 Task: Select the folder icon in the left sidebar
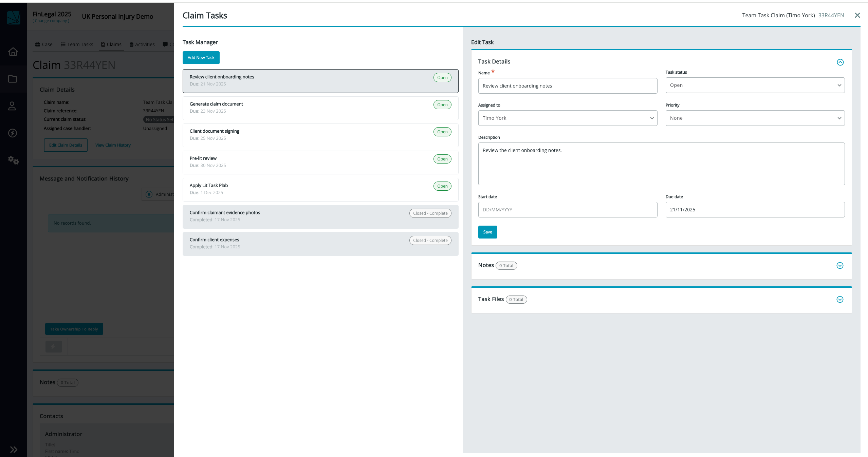(13, 79)
